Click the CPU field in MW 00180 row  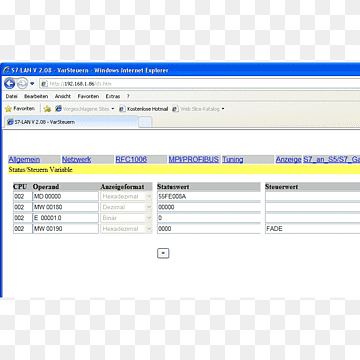point(22,207)
